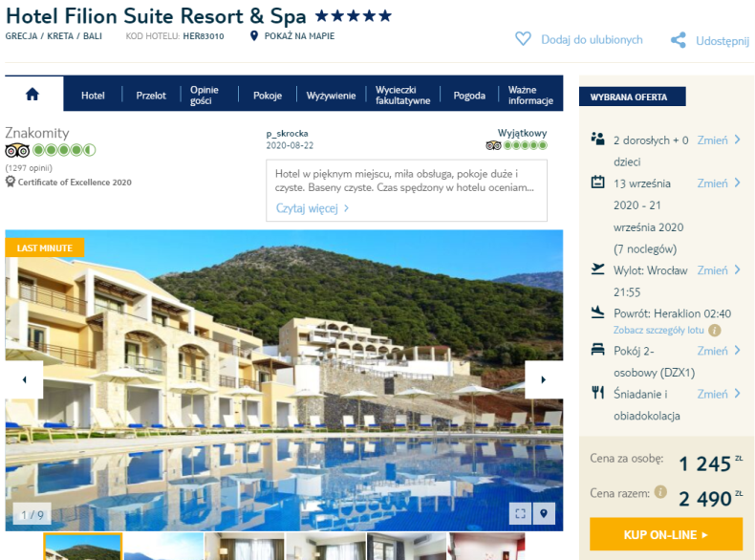Open fullscreen gallery icon on photo
This screenshot has height=560, width=755.
click(x=520, y=513)
